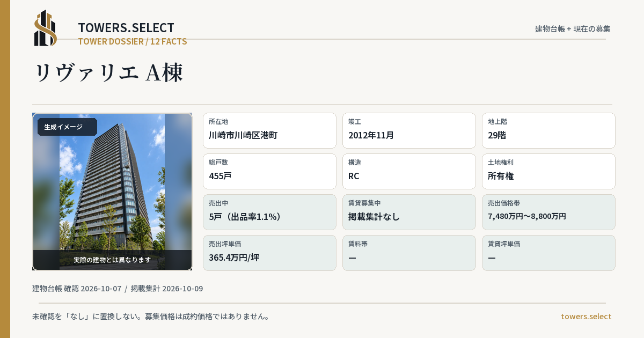644x338 pixels.
Task: Select the 所在地 value 川崎市川崎区港町
Action: click(x=243, y=135)
